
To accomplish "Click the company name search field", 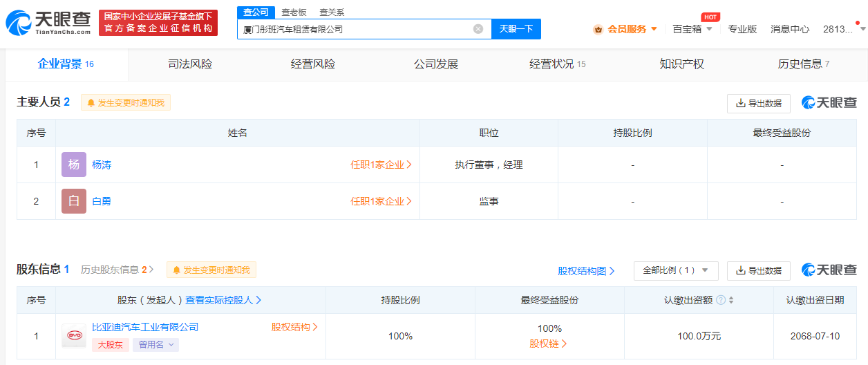I will [x=356, y=29].
